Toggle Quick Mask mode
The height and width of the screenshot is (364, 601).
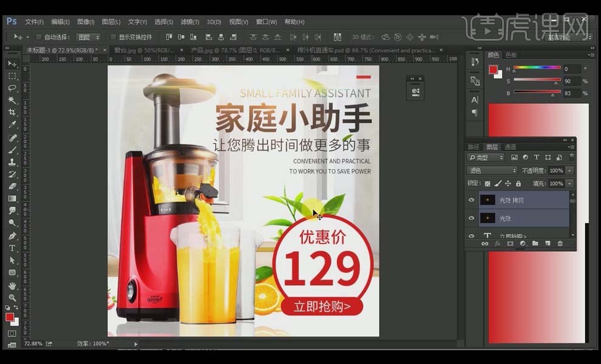coord(12,333)
